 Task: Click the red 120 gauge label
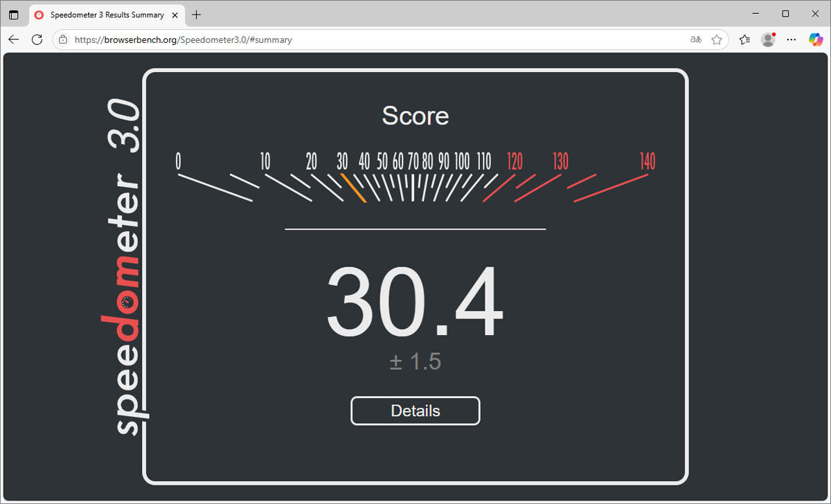click(515, 161)
